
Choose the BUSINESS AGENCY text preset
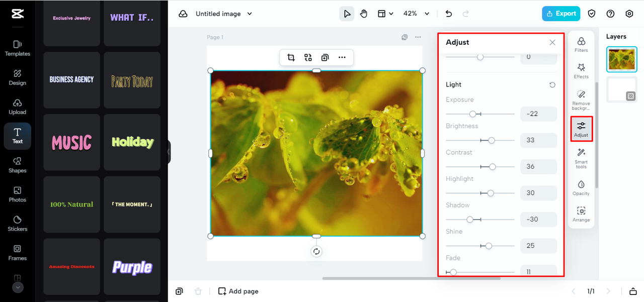point(72,80)
